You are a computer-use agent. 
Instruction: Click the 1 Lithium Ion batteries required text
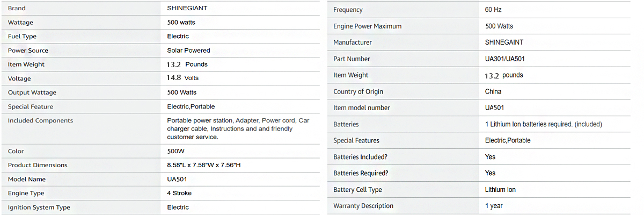(x=543, y=124)
